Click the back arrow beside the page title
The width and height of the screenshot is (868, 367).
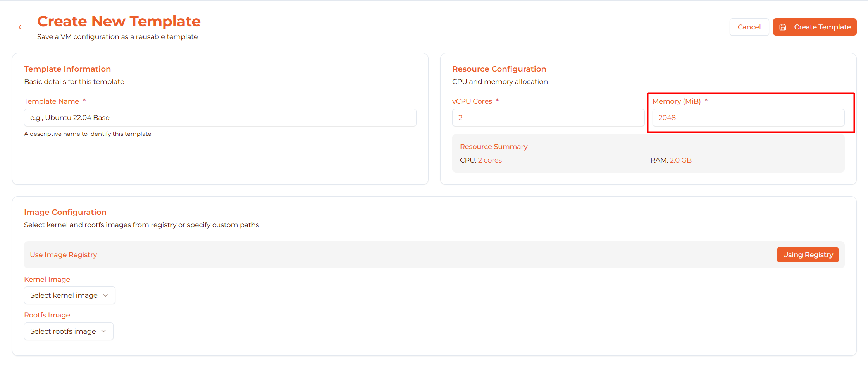pyautogui.click(x=21, y=27)
